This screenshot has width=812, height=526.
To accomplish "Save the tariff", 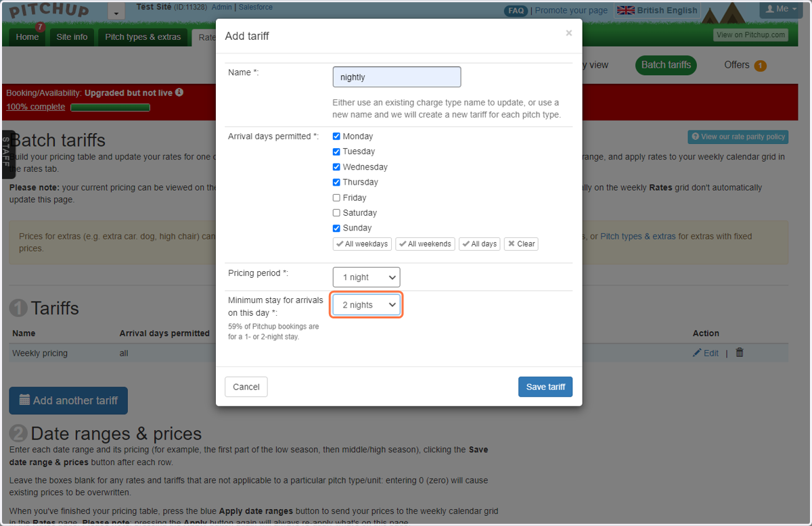I will pos(545,387).
